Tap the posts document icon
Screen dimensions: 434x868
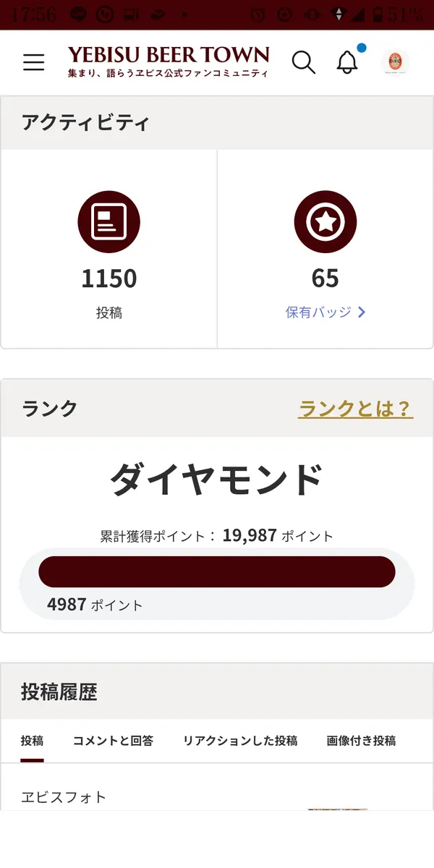pos(109,222)
